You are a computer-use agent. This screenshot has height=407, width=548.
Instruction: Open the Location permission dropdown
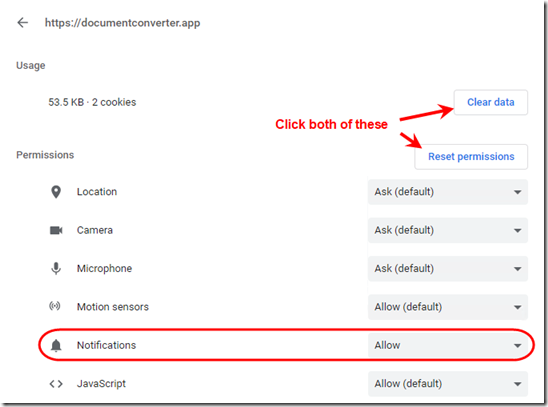click(448, 192)
